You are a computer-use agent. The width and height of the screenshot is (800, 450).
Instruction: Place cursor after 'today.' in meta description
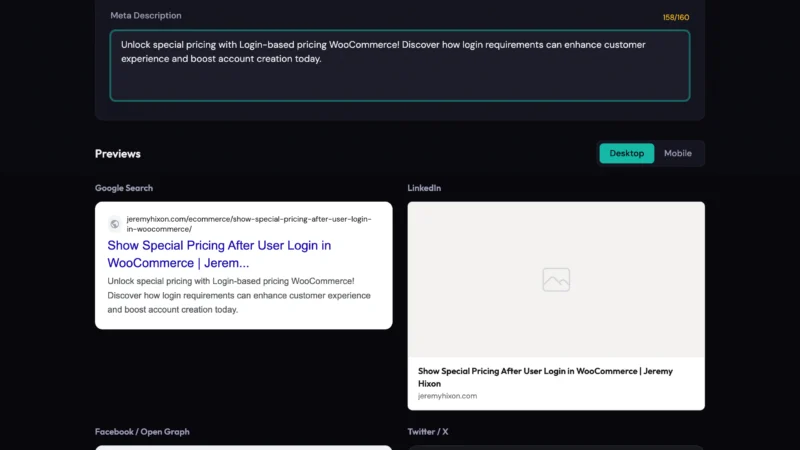(x=323, y=59)
